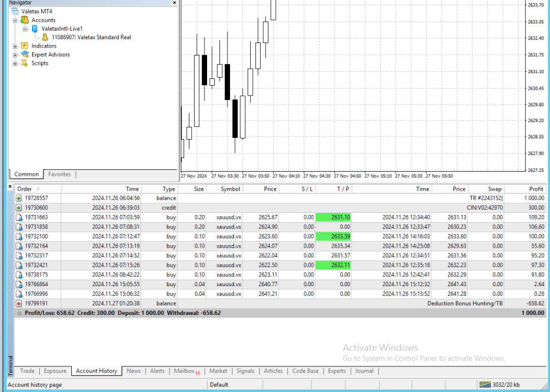Open the Alerts tab

pos(157,371)
